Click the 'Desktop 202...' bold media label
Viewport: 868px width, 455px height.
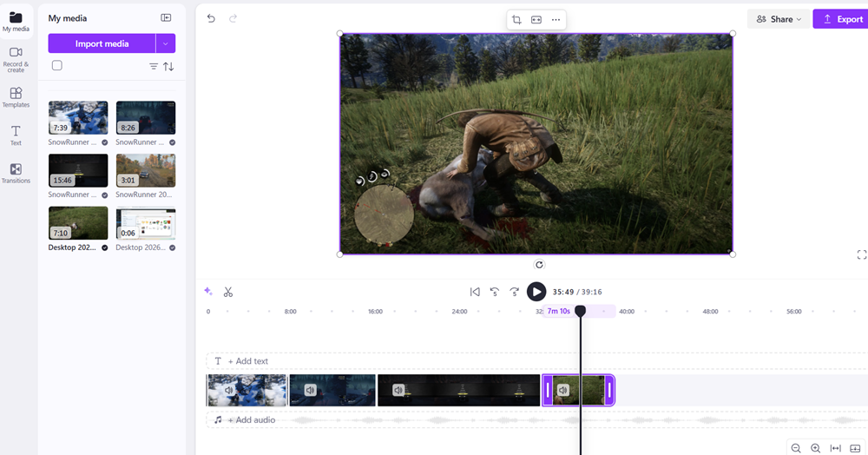[x=72, y=247]
